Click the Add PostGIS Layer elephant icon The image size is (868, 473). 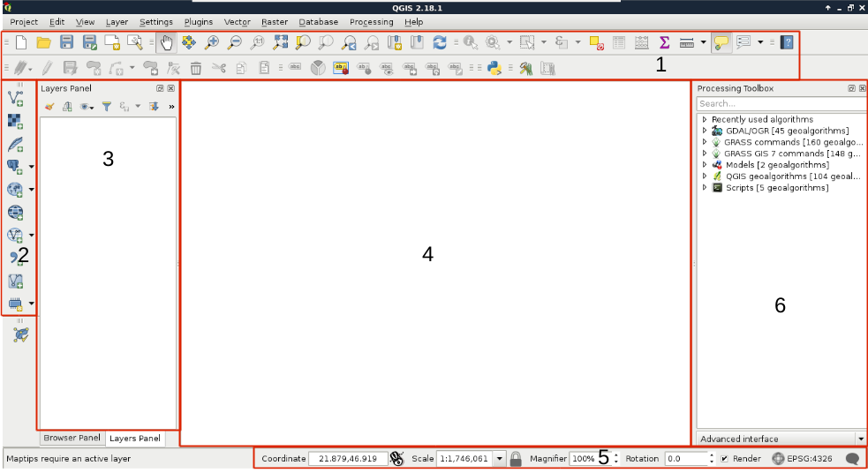(x=15, y=167)
